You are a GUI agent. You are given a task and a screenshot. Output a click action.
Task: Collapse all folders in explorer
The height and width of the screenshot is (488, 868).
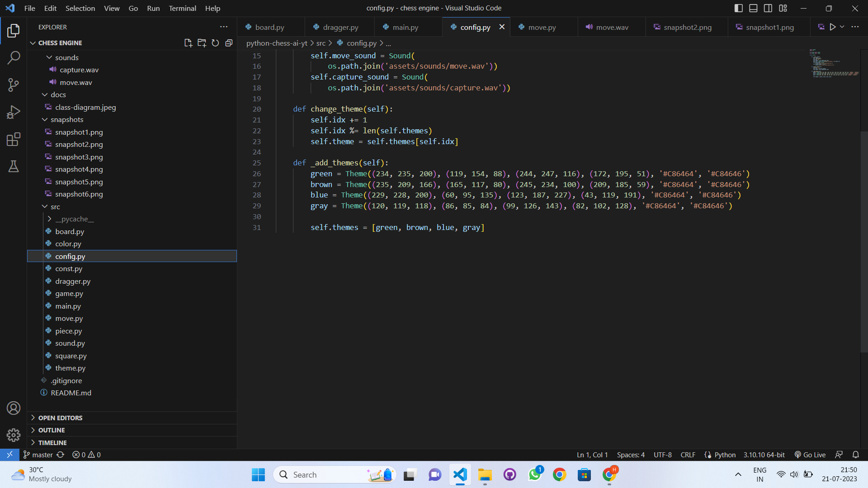(x=229, y=43)
